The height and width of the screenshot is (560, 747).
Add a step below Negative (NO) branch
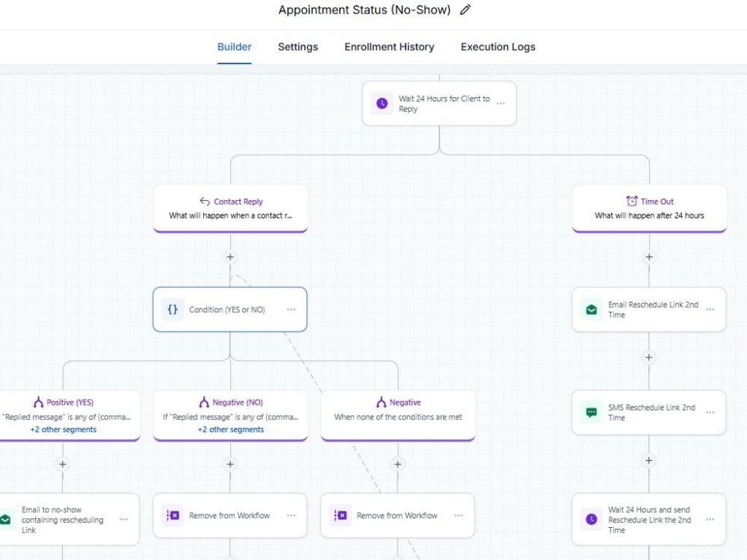pyautogui.click(x=230, y=464)
